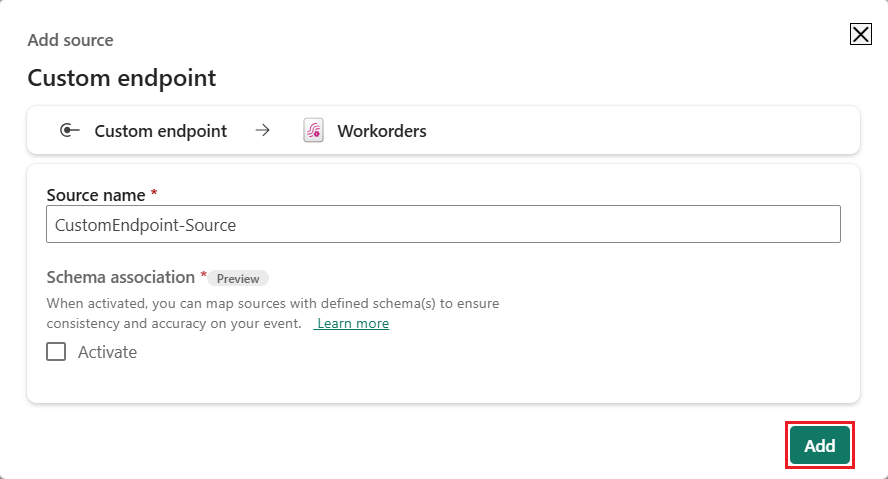
Task: Focus the Source name text field
Action: (x=443, y=225)
